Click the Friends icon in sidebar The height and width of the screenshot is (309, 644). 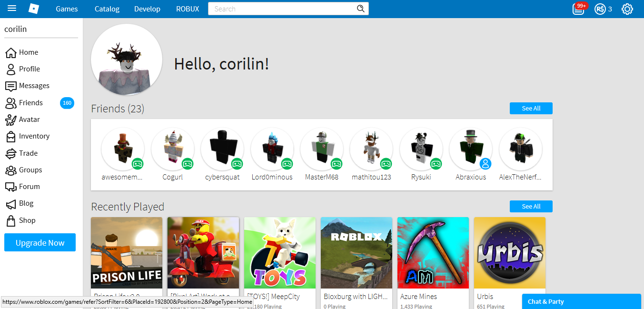(11, 103)
